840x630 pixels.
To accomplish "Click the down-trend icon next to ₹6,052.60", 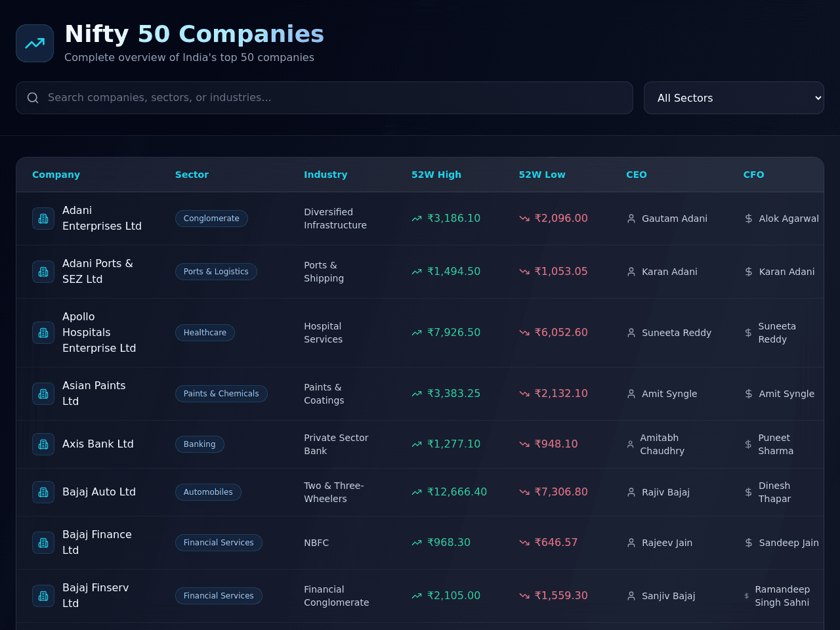I will [x=524, y=333].
